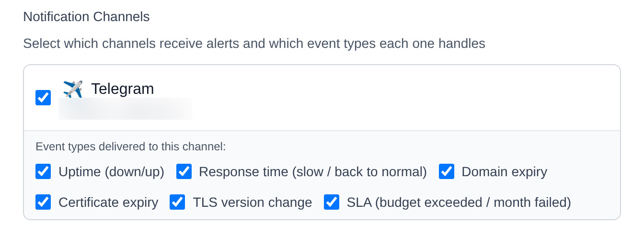Click the Response time (slow / back to normal) label
Screen dimensions: 644x225
[x=313, y=172]
